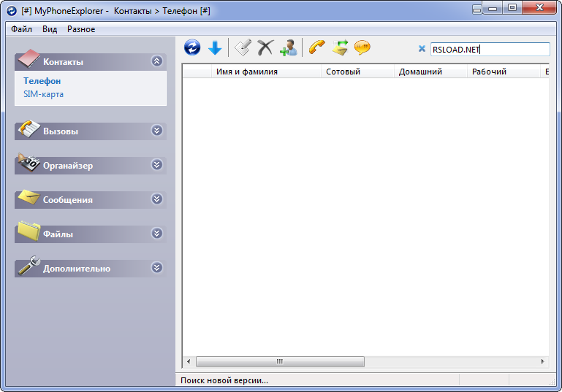Click the Дополнительно wrench icon
The image size is (562, 392).
coord(29,265)
